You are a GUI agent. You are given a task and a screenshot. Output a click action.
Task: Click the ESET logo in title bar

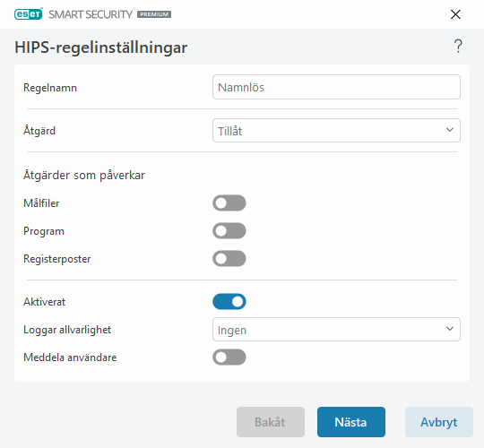pyautogui.click(x=29, y=14)
